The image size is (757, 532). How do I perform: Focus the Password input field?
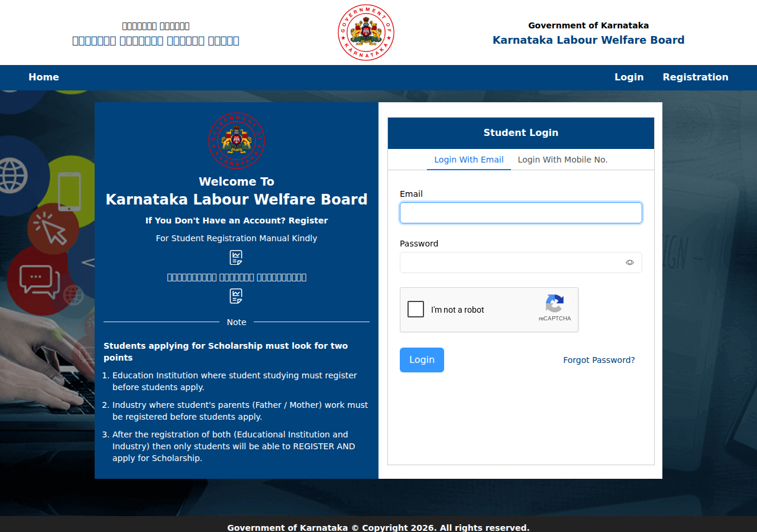click(x=521, y=262)
